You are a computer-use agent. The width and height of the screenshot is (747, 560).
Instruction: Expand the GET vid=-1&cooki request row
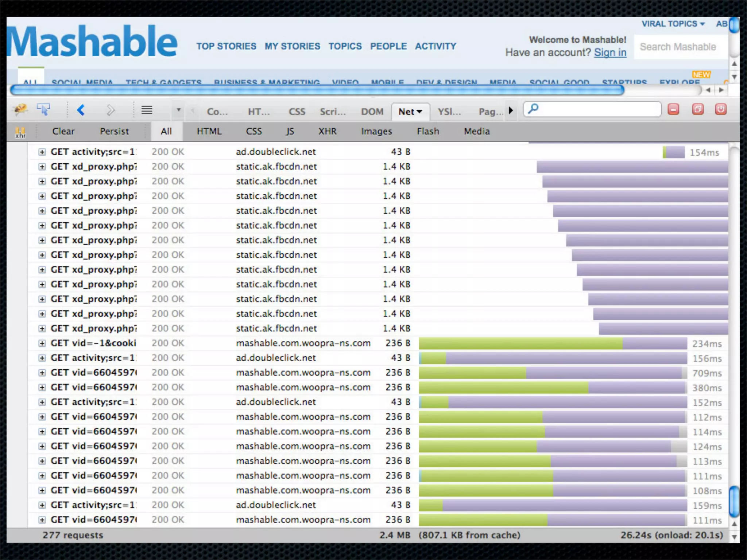click(x=42, y=343)
